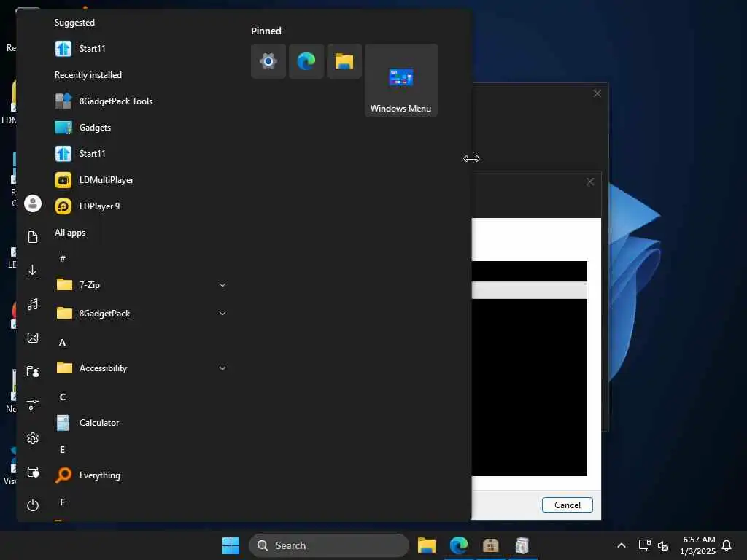Click the E letter header
747x560 pixels.
63,449
